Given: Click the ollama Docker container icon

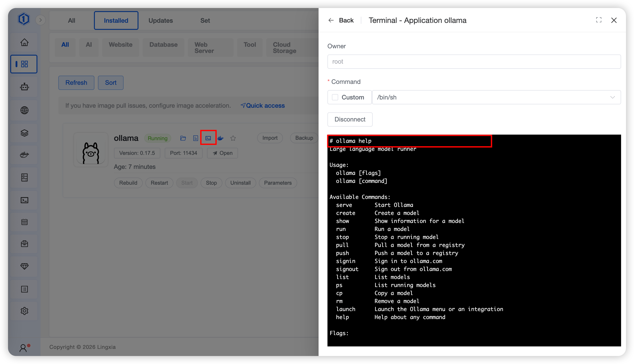Looking at the screenshot, I should point(220,138).
